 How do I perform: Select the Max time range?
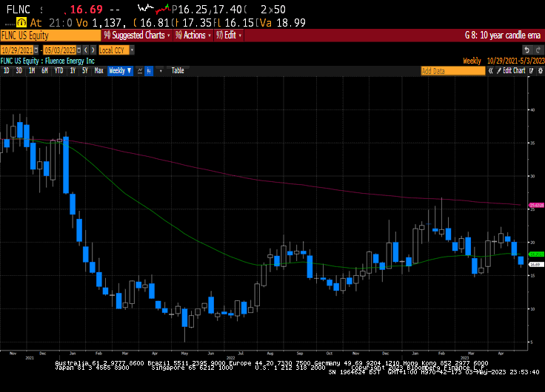(x=99, y=71)
